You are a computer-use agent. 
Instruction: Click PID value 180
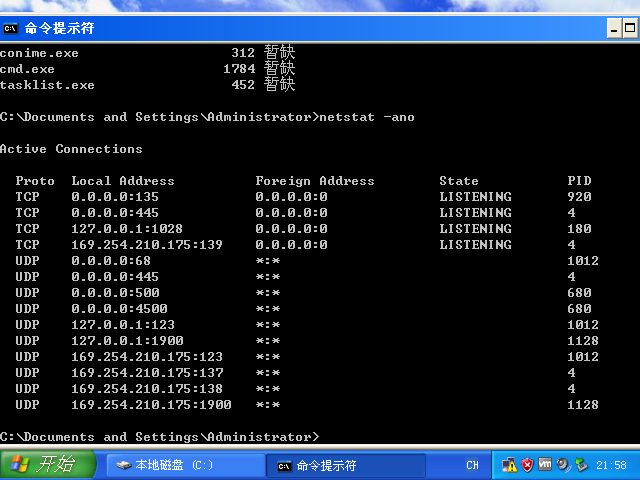click(579, 229)
